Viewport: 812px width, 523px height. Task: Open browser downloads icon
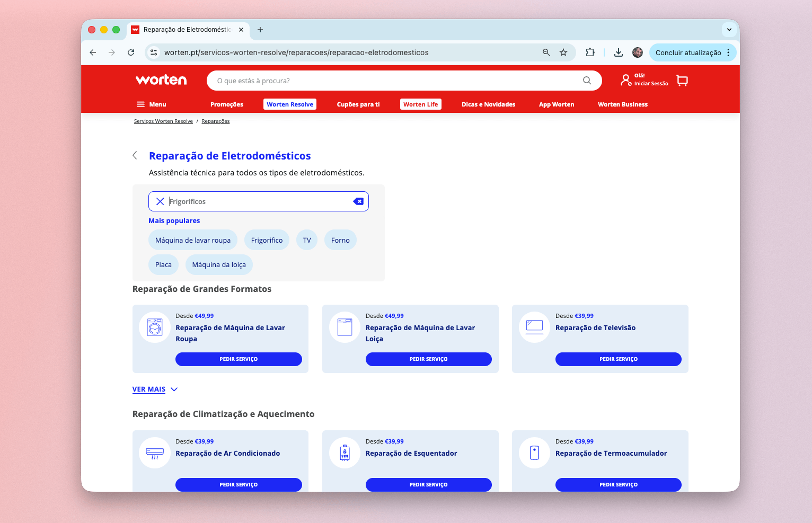tap(618, 52)
